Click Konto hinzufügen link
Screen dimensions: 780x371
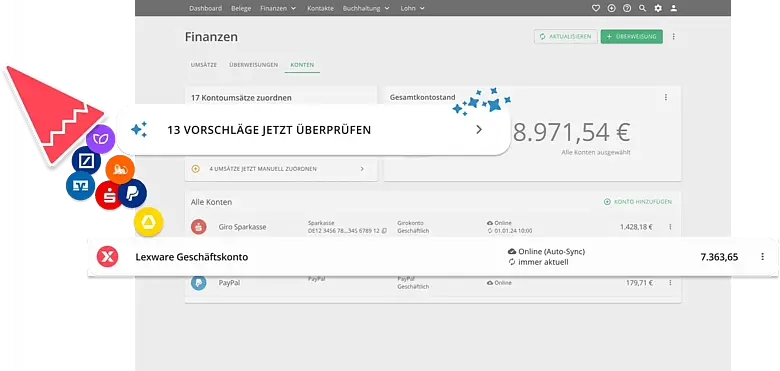tap(638, 202)
